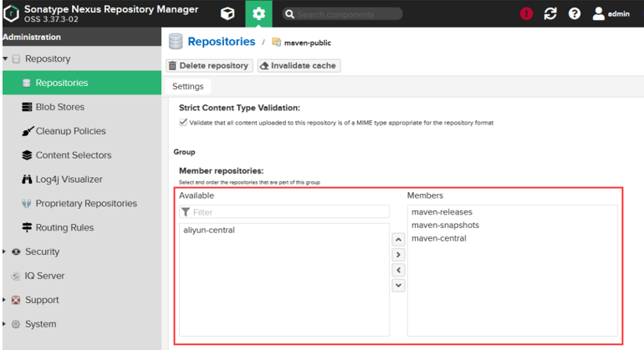The height and width of the screenshot is (350, 644).
Task: Click the Blob Stores stack icon
Action: 27,107
